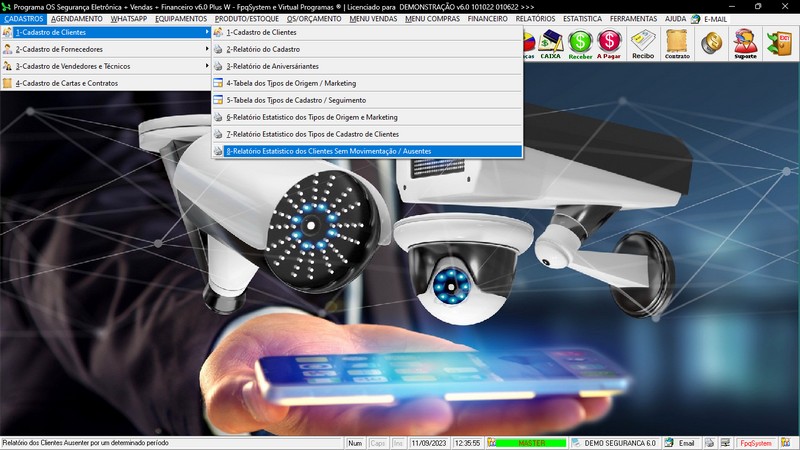The image size is (800, 450).
Task: Click the gold coin toolbar icon
Action: tap(712, 43)
